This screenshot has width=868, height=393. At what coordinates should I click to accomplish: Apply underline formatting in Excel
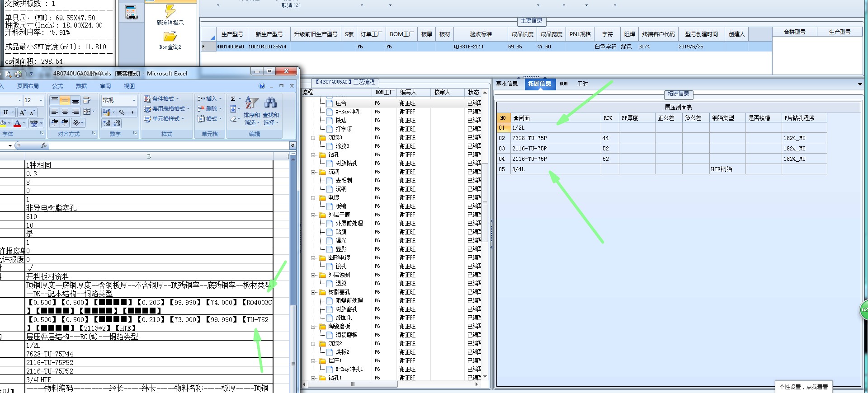coord(5,112)
